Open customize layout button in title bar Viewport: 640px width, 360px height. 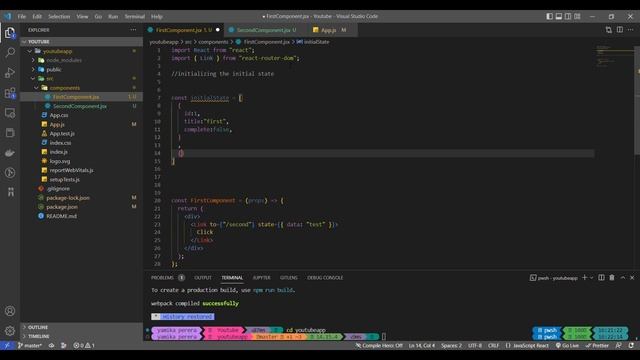click(577, 16)
